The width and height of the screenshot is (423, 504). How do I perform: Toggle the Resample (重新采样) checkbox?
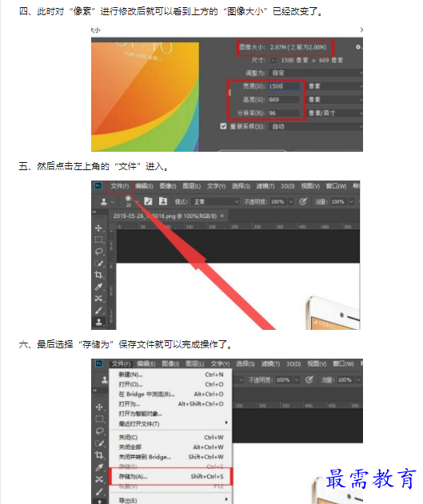(x=223, y=126)
